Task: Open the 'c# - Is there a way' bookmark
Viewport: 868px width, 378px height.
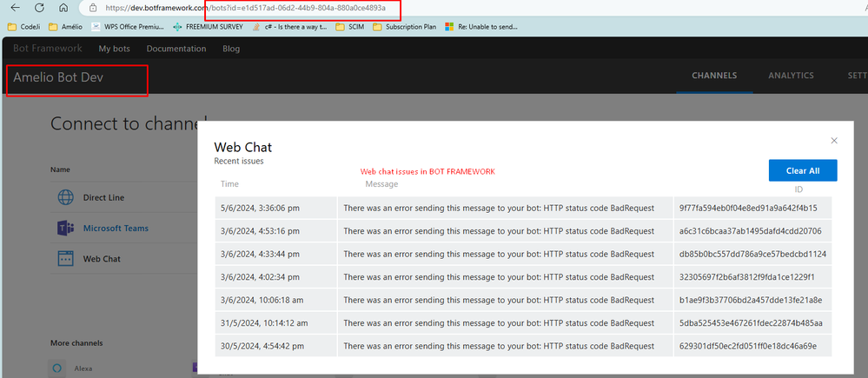Action: tap(289, 27)
